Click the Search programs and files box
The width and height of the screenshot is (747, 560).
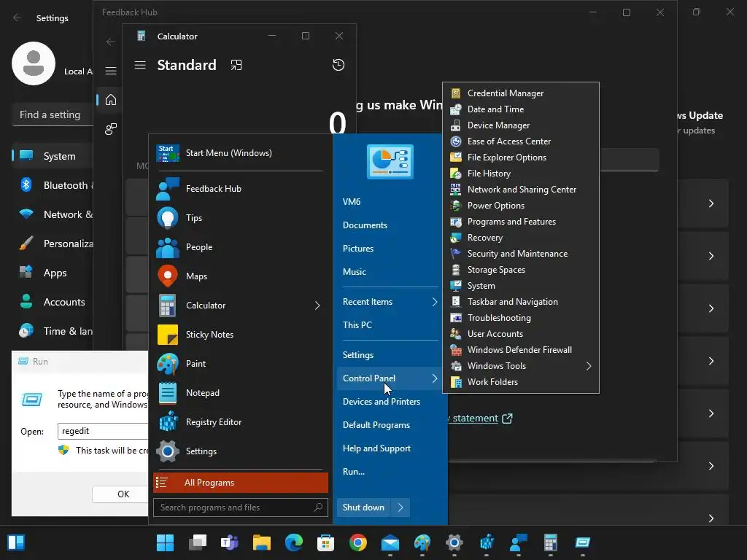241,507
